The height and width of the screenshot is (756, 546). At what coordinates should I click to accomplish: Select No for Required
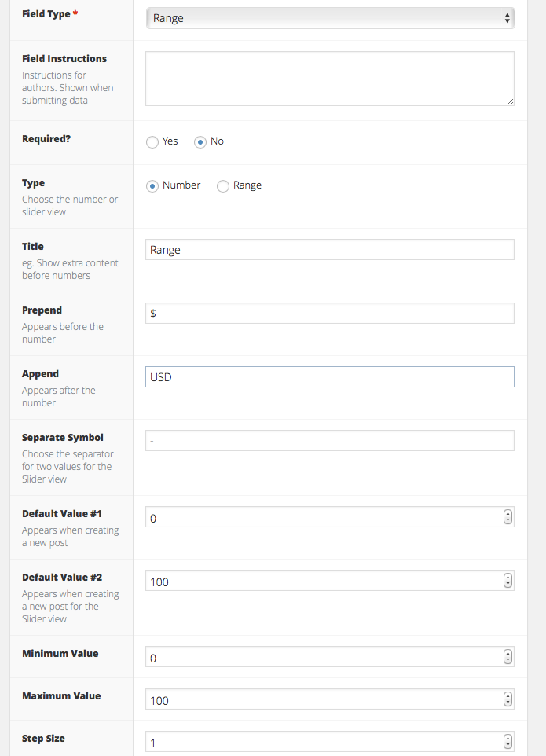click(200, 142)
